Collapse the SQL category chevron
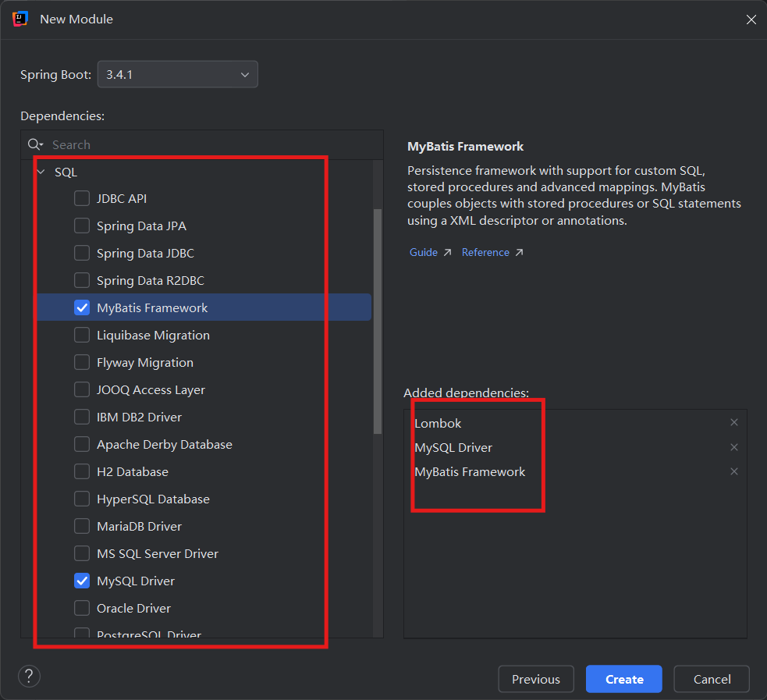 (41, 172)
